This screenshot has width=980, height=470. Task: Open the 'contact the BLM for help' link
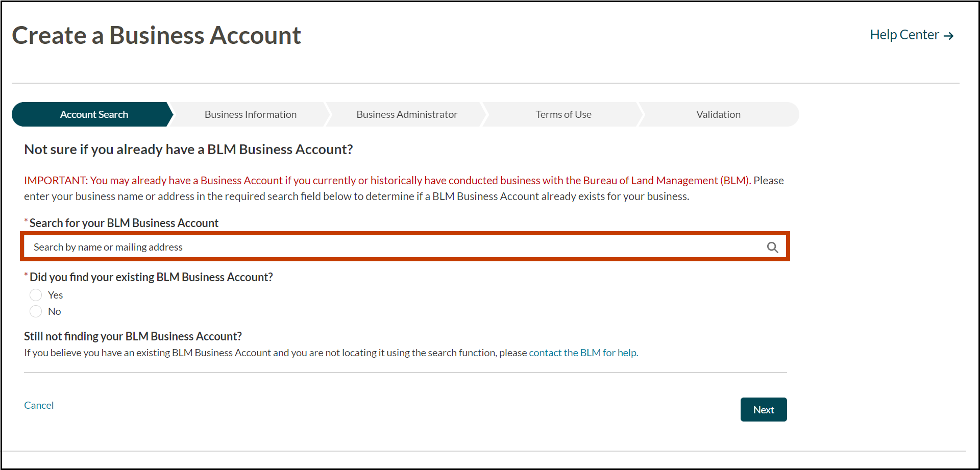pyautogui.click(x=582, y=353)
